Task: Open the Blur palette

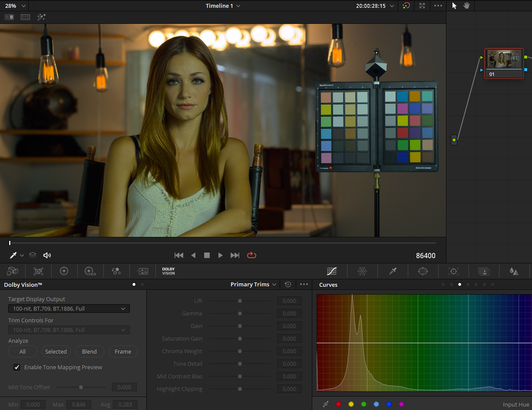Action: point(514,271)
